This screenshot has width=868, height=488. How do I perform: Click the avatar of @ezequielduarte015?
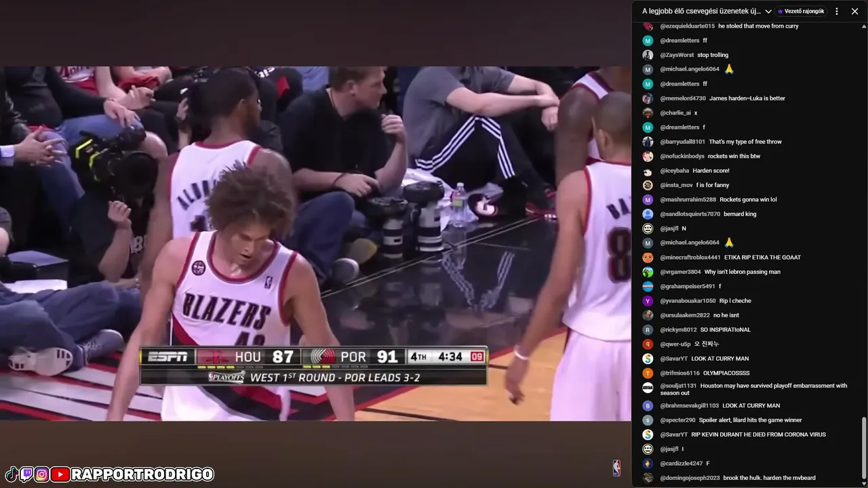(x=648, y=26)
